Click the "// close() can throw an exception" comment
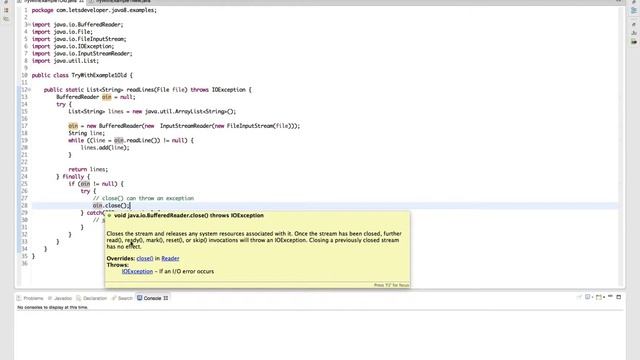The image size is (640, 360). click(x=143, y=198)
